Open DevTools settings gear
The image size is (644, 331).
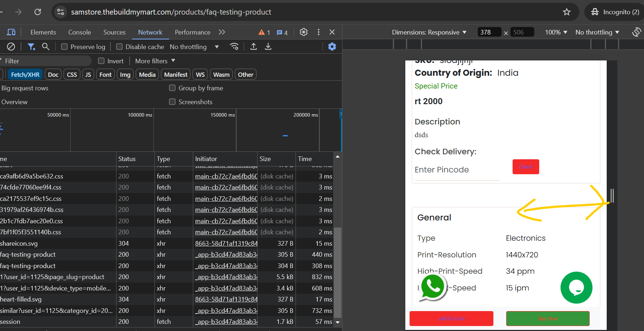[304, 32]
